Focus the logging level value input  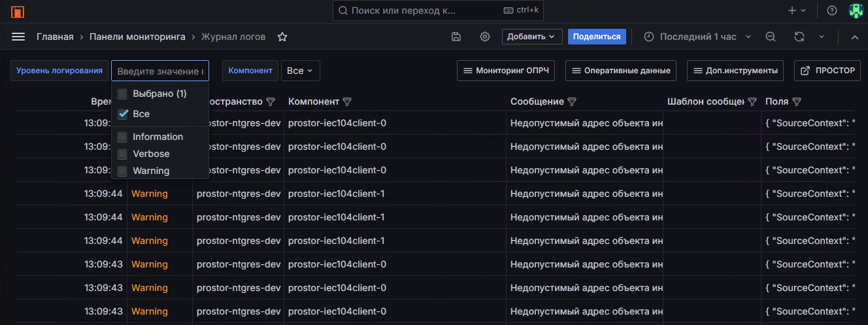point(159,71)
